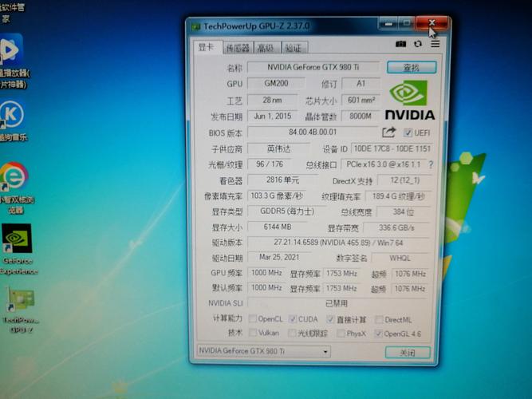Open the GPU-Z hamburger menu
532x399 pixels.
pos(435,45)
